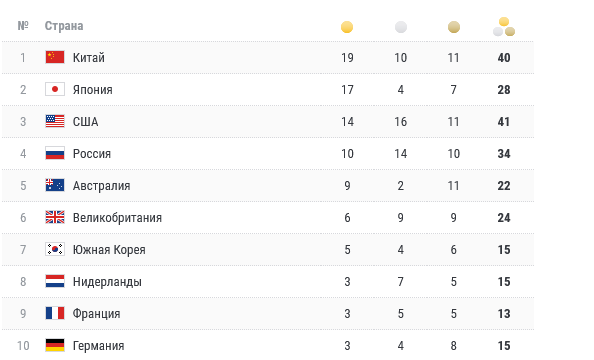Screen dimensions: 594x360
Task: Click the silver medal column header icon
Action: [x=401, y=27]
